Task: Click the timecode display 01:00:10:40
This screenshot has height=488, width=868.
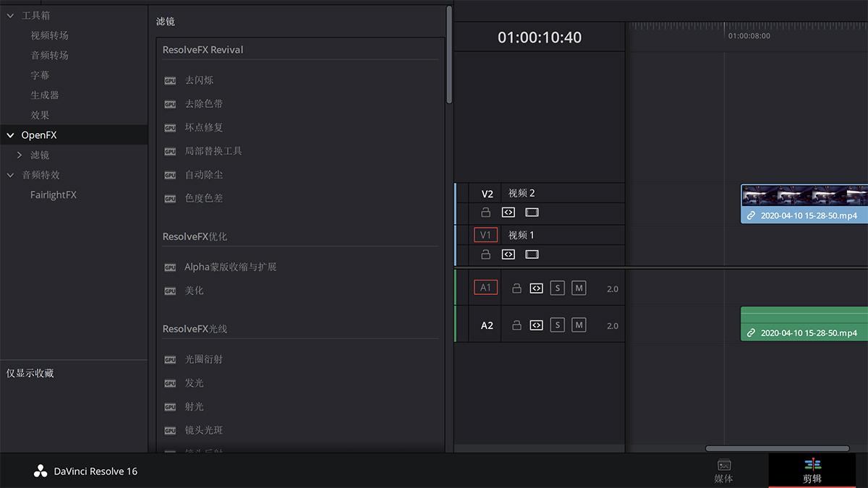Action: click(x=539, y=37)
